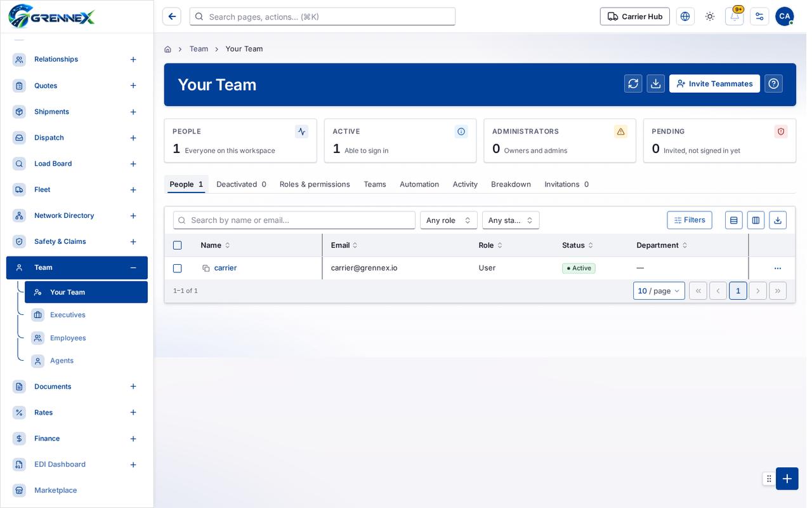The height and width of the screenshot is (508, 812).
Task: Toggle the select-all checkbox in table header
Action: 178,245
